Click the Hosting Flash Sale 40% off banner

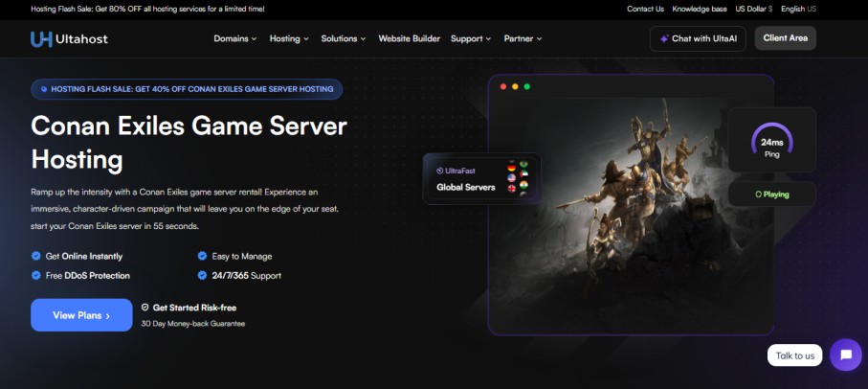pos(187,89)
